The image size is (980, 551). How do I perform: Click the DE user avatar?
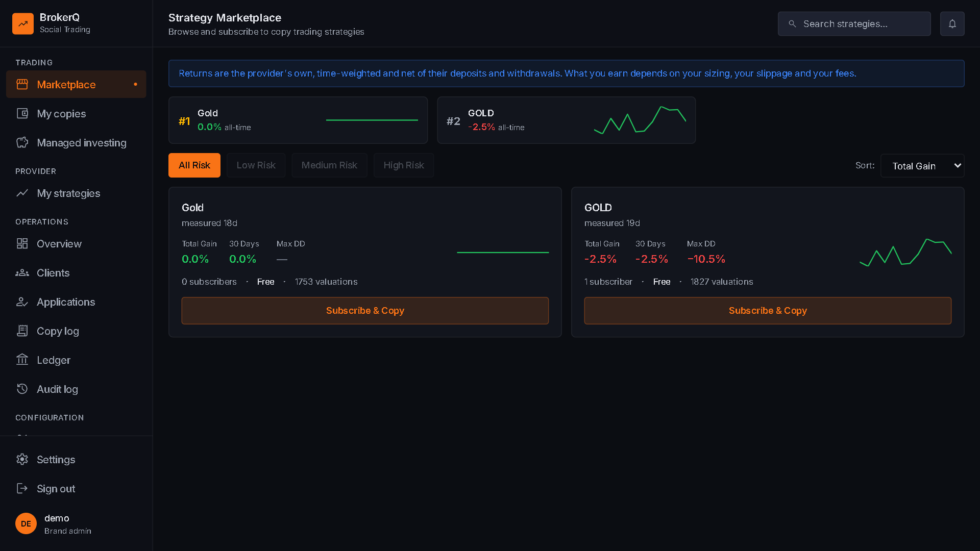[x=26, y=523]
